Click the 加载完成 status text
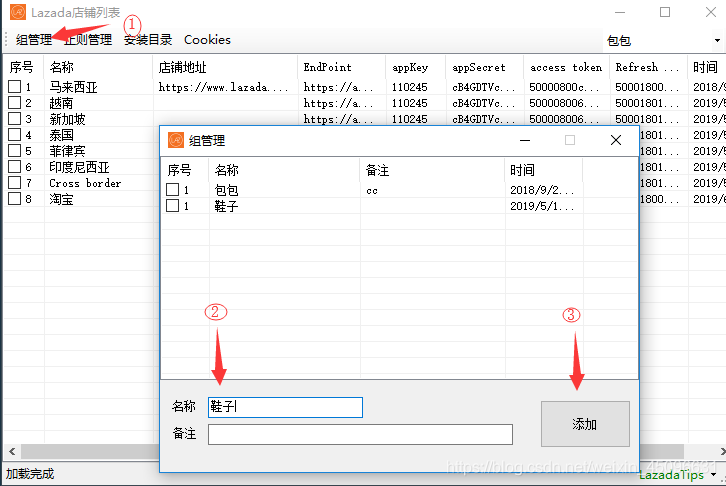 point(30,474)
